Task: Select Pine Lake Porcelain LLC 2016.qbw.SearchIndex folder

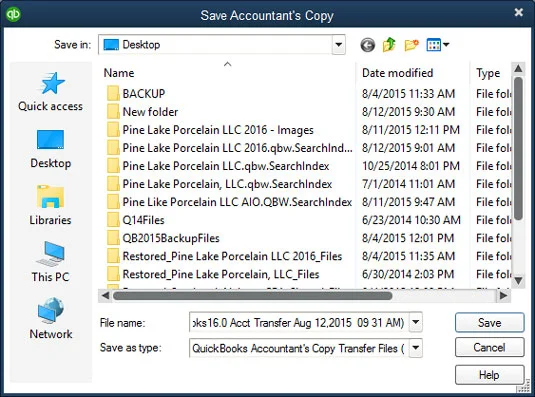Action: (x=230, y=148)
